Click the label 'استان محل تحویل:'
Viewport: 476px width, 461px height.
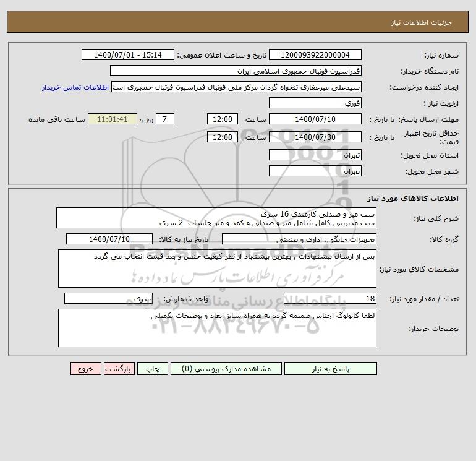(x=430, y=155)
